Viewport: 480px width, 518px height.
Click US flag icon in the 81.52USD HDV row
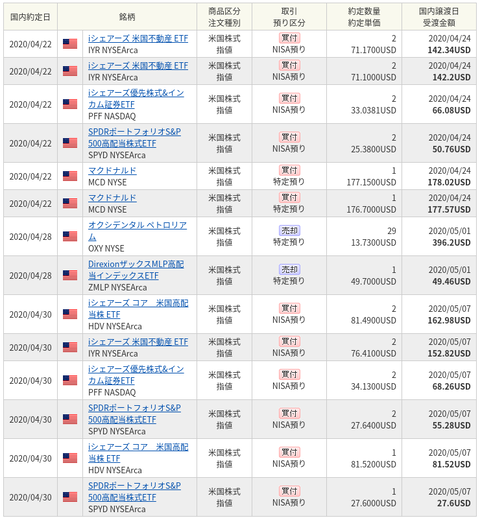70,458
